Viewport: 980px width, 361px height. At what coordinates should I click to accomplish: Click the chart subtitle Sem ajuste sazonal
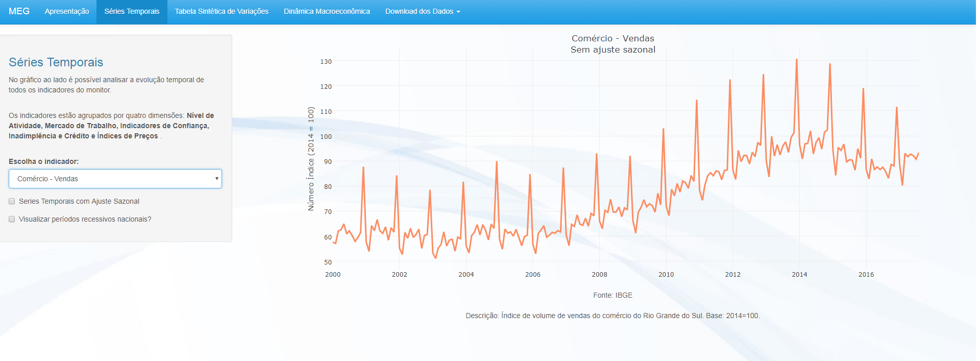tap(612, 50)
